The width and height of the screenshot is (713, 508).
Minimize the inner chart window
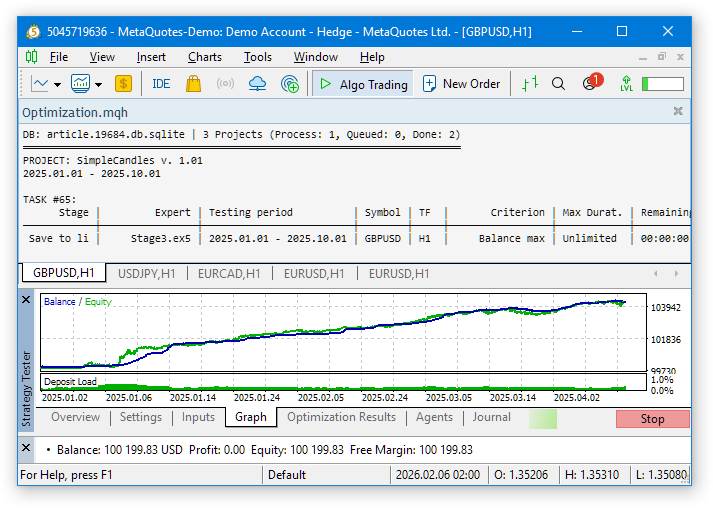click(x=643, y=58)
